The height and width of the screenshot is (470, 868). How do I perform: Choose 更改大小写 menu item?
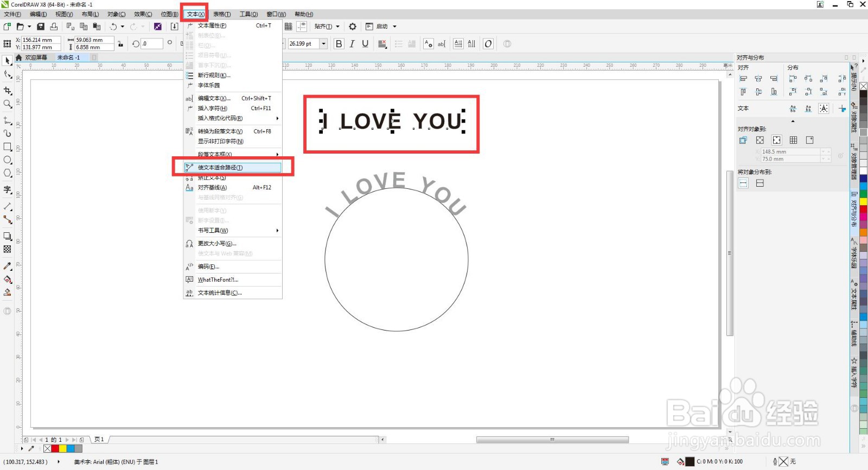[233, 244]
